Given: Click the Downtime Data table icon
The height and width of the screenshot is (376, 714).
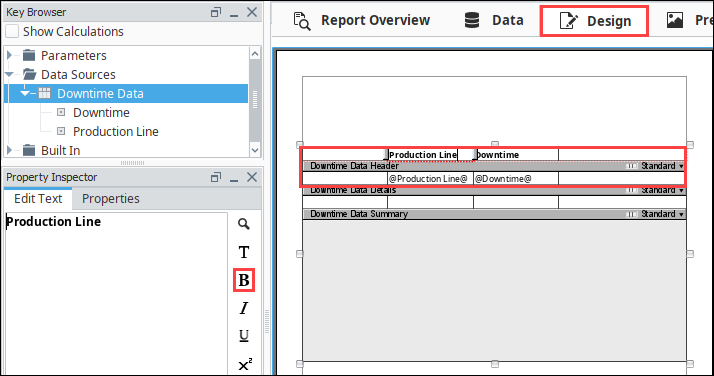Looking at the screenshot, I should (44, 93).
